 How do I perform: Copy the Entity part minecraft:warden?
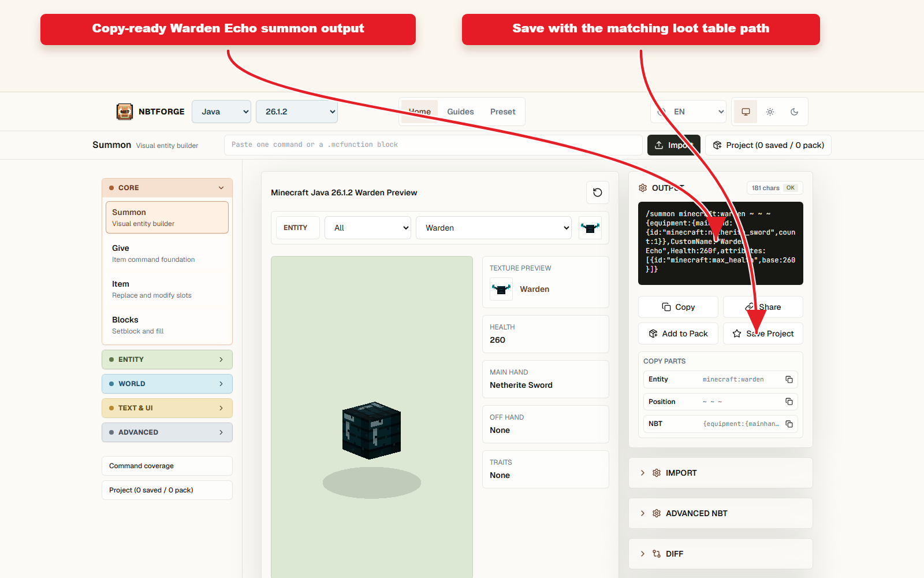click(x=789, y=379)
